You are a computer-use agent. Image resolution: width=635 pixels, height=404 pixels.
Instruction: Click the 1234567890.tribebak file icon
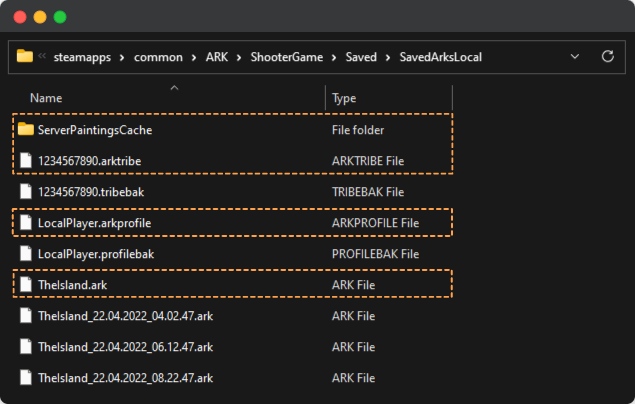click(26, 191)
